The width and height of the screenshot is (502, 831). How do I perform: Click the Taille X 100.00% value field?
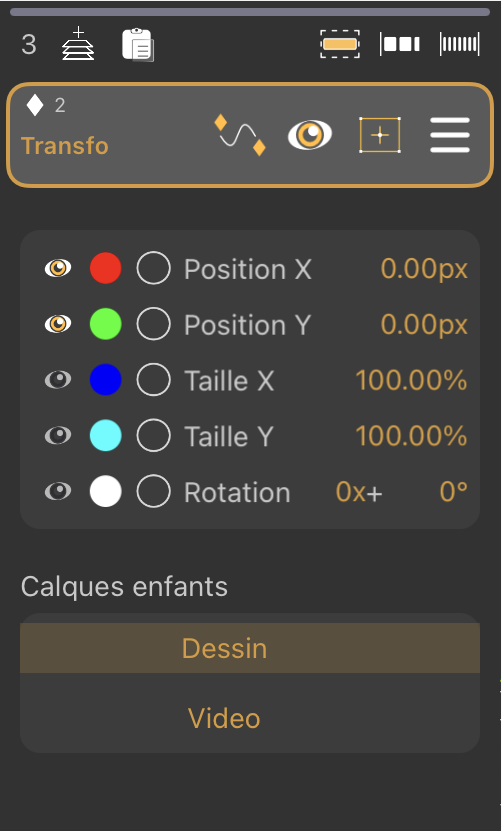tap(411, 380)
